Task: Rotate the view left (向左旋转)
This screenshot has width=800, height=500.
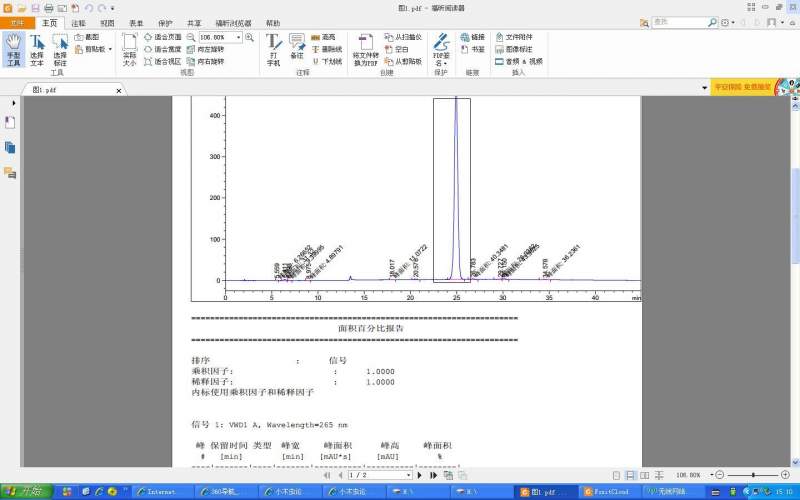Action: pyautogui.click(x=205, y=49)
